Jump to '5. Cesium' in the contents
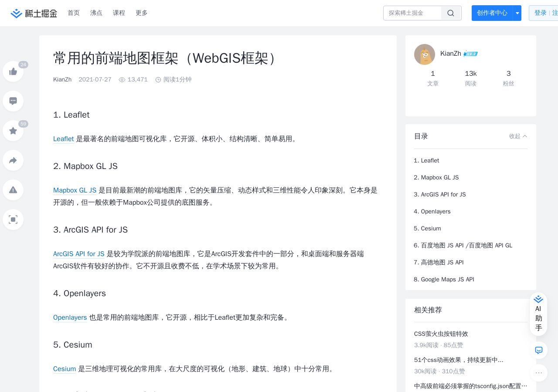 [x=427, y=228]
